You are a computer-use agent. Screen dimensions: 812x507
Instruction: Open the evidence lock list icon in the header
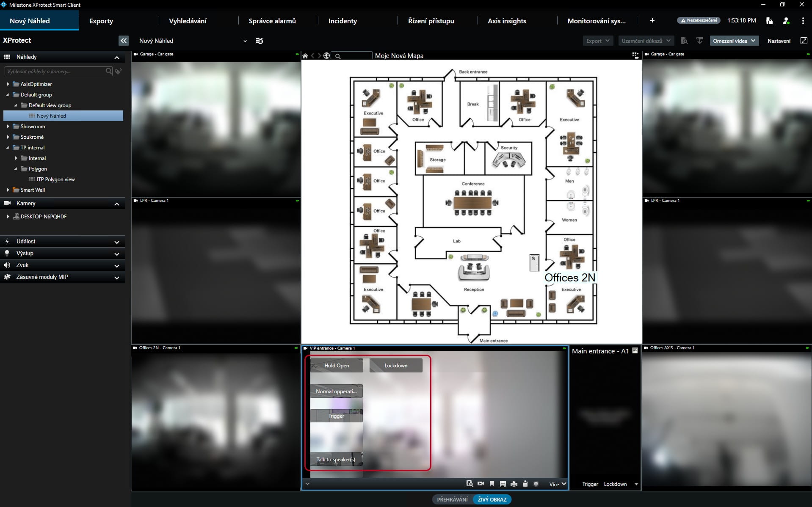pos(769,21)
